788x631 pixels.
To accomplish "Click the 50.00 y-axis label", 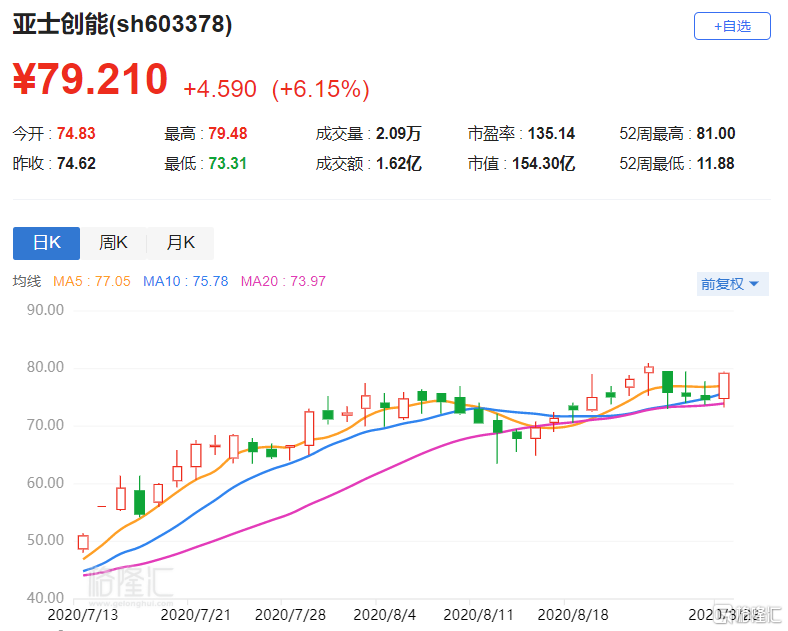I will coord(45,541).
